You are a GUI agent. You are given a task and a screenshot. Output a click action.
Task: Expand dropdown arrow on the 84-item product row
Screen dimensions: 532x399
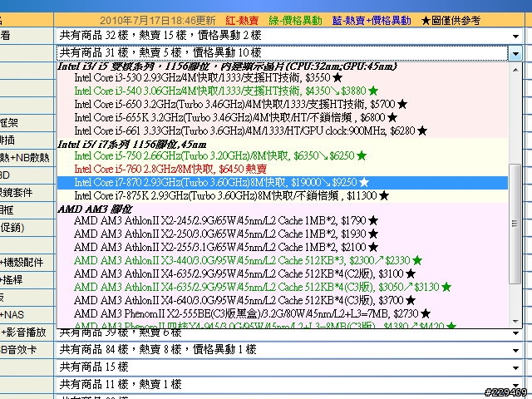515,350
